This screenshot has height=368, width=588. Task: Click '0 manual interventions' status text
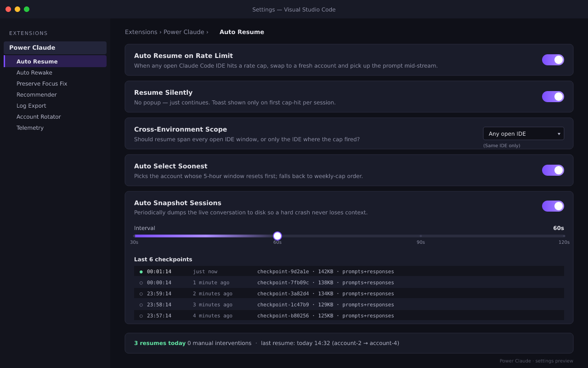click(x=220, y=343)
